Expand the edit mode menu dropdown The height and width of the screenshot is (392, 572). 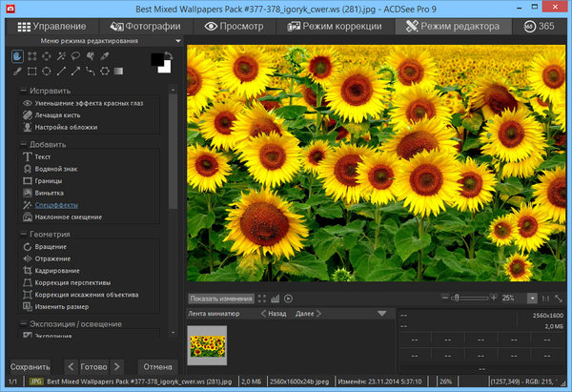(178, 42)
